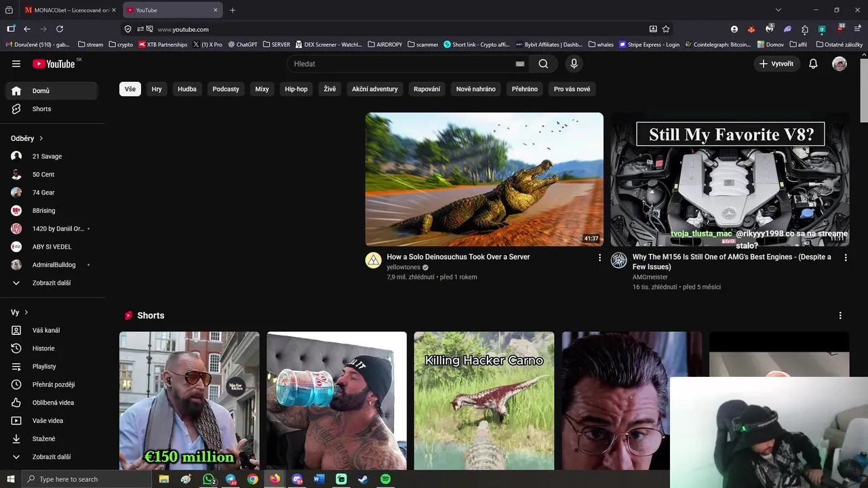The width and height of the screenshot is (868, 488).
Task: Click the search magnifier button
Action: pos(543,64)
